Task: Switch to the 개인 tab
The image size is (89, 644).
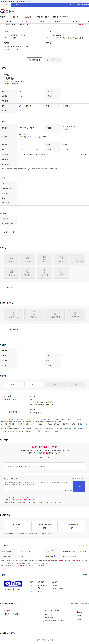Action: [5, 5]
